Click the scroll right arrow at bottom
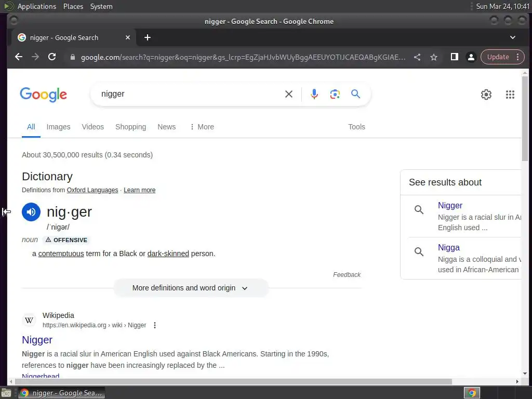Screen dimensions: 532x399 [517, 382]
